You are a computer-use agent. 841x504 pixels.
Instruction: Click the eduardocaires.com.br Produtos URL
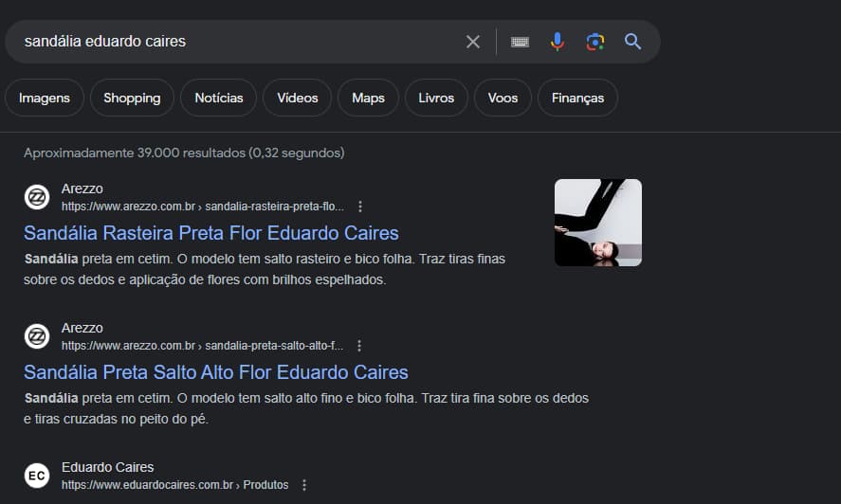174,485
